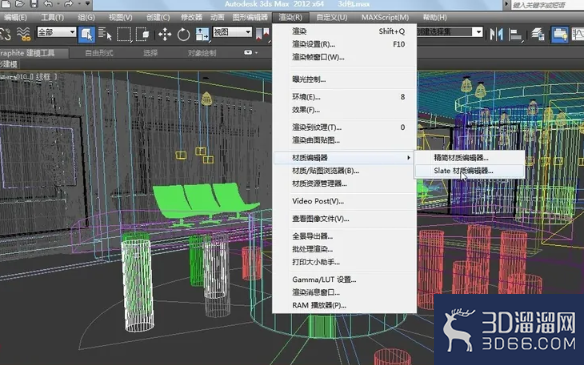584x365 pixels.
Task: Choose 渲染设置(R)... menu entry
Action: tap(344, 44)
